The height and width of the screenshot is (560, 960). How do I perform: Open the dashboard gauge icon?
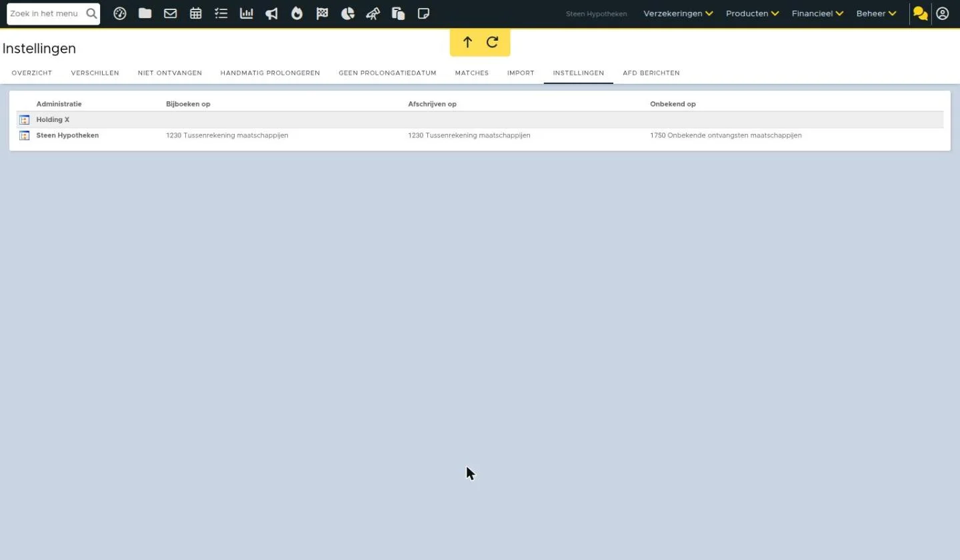pyautogui.click(x=120, y=13)
